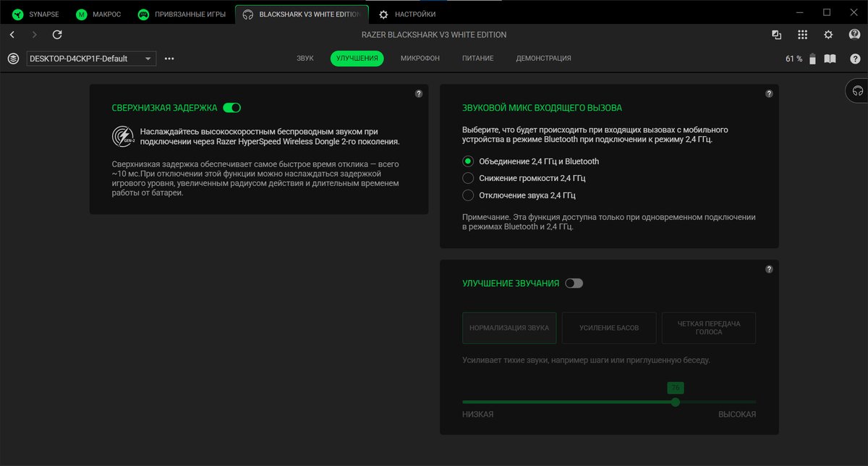This screenshot has width=868, height=466.
Task: Open the headset side-panel button
Action: pyautogui.click(x=858, y=91)
